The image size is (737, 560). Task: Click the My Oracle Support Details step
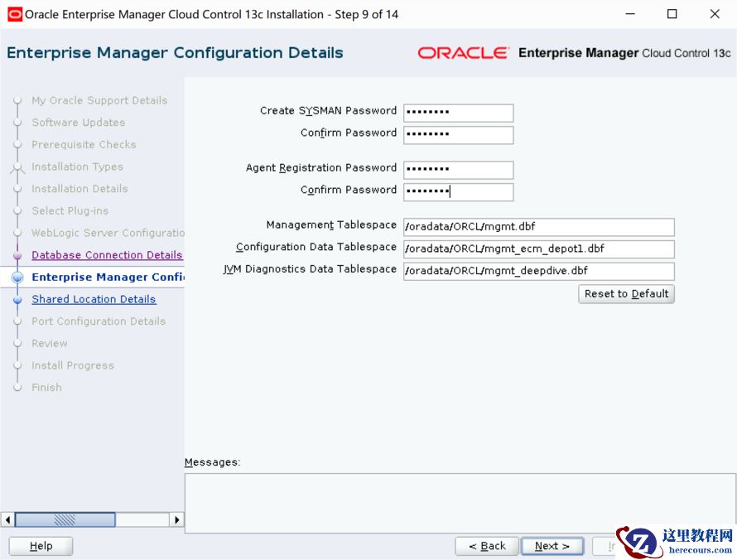point(99,100)
